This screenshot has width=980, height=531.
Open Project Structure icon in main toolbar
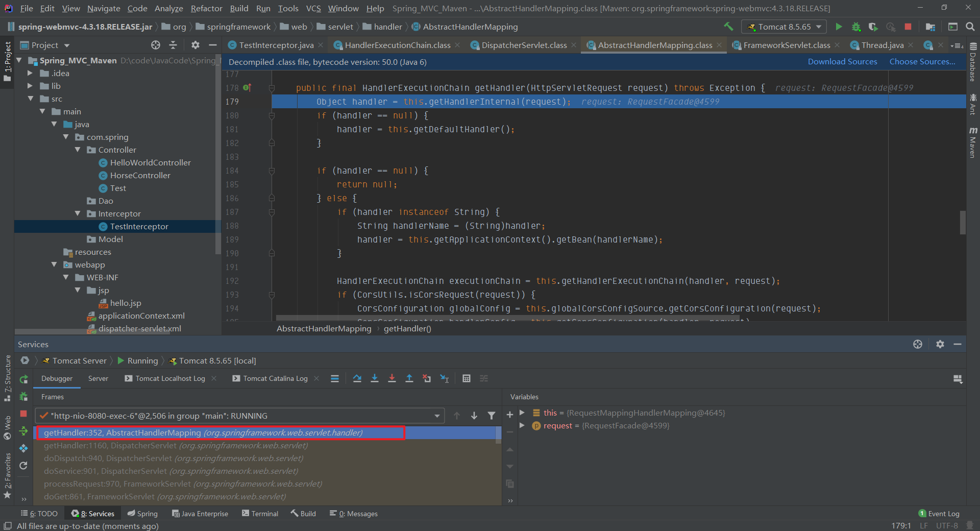[x=930, y=27]
